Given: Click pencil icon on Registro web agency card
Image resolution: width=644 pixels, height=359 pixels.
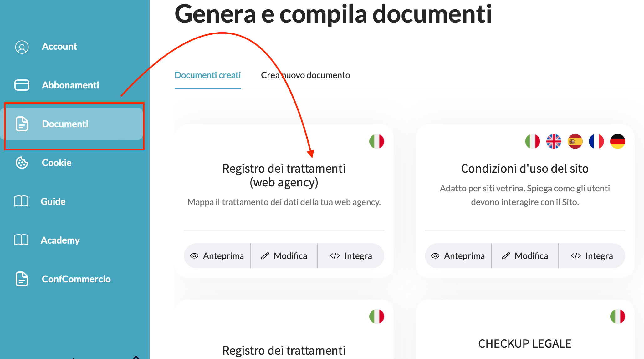Looking at the screenshot, I should tap(265, 256).
